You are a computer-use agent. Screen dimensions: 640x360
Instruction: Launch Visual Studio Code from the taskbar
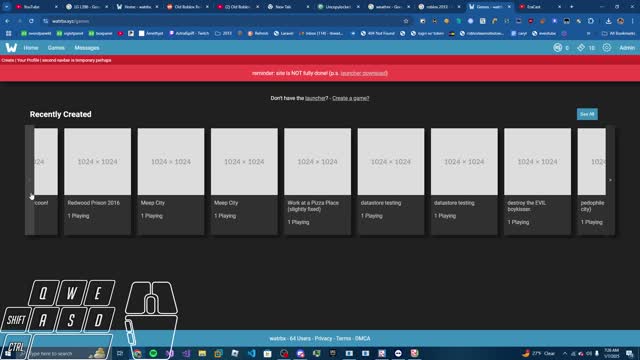(251, 353)
